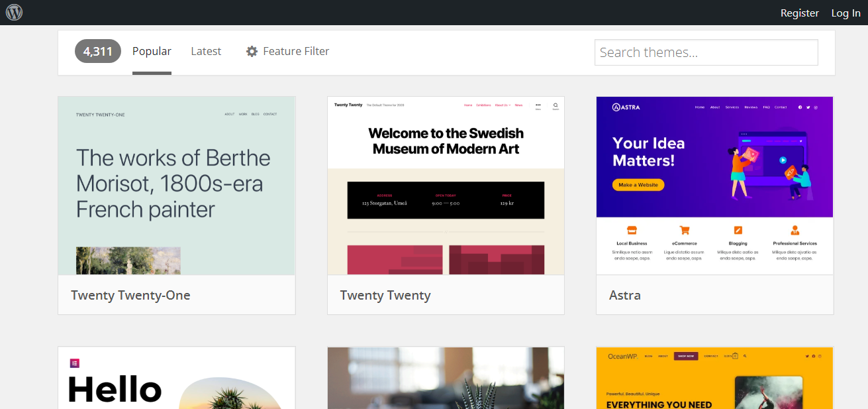
Task: Switch to the Popular tab
Action: [x=152, y=51]
